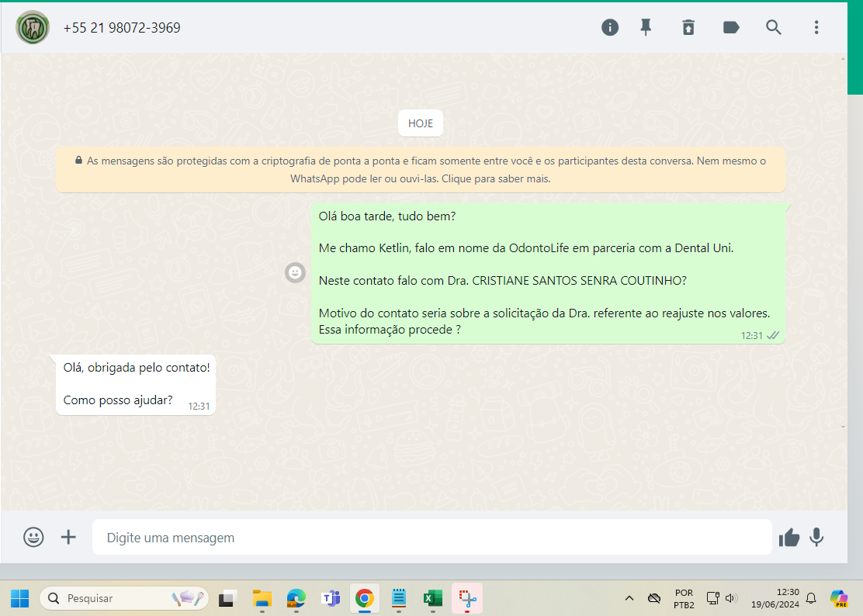863x616 pixels.
Task: Open Copilot preview icon in taskbar
Action: pyautogui.click(x=839, y=598)
